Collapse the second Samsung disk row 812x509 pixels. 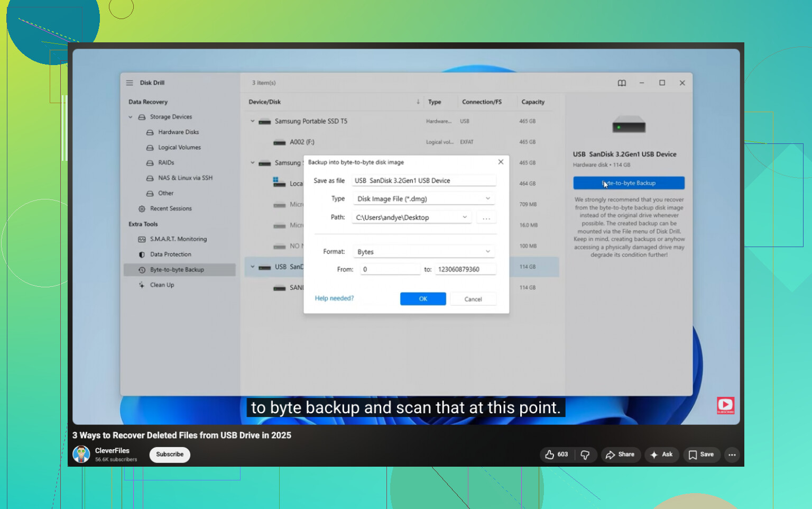click(253, 163)
